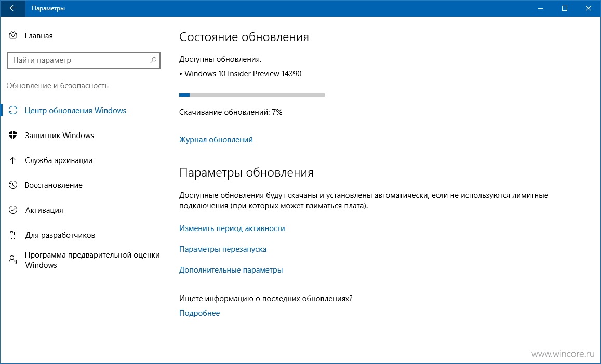This screenshot has width=601, height=364.
Task: Click the back arrow in title bar
Action: point(12,8)
